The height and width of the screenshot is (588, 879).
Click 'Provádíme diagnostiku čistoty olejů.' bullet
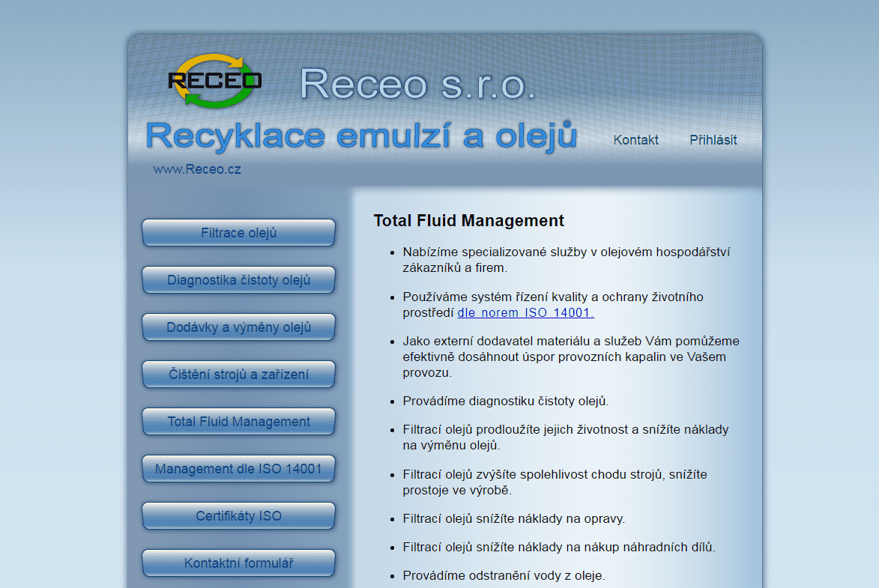[x=506, y=401]
